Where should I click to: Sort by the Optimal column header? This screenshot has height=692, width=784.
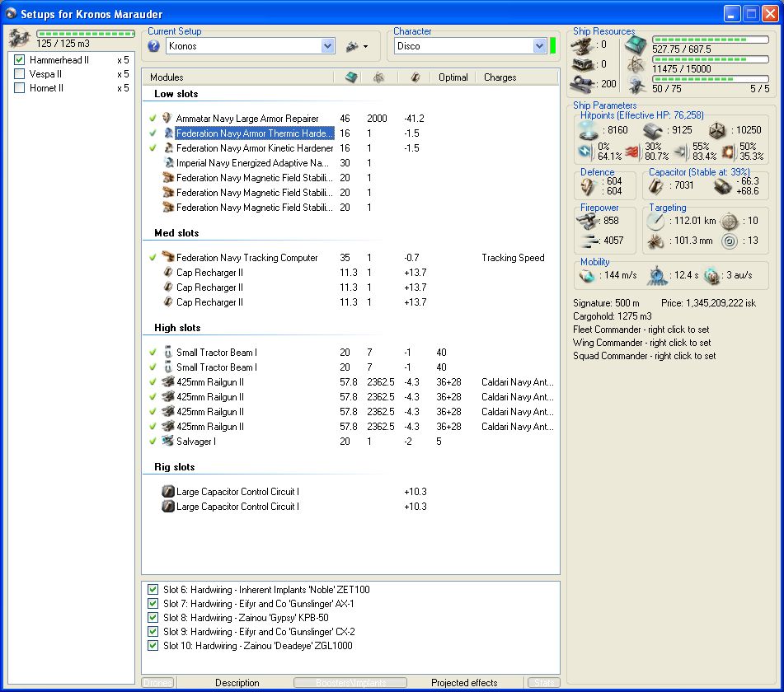453,77
